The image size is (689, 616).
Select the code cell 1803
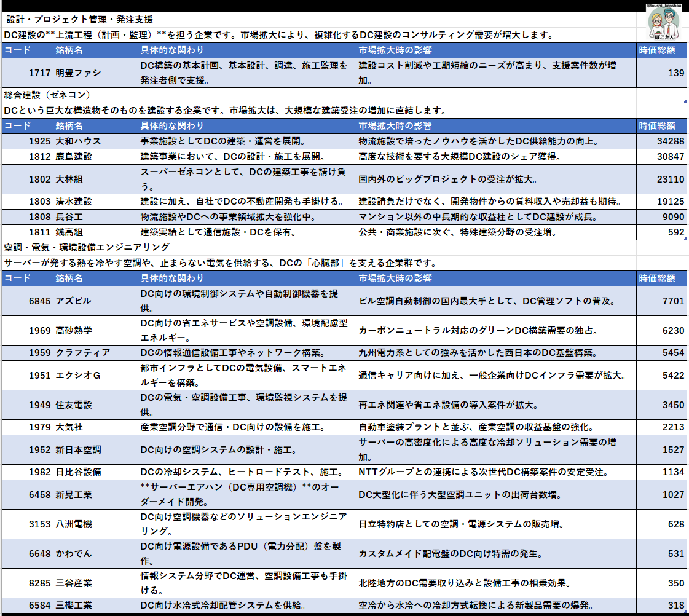click(x=27, y=202)
